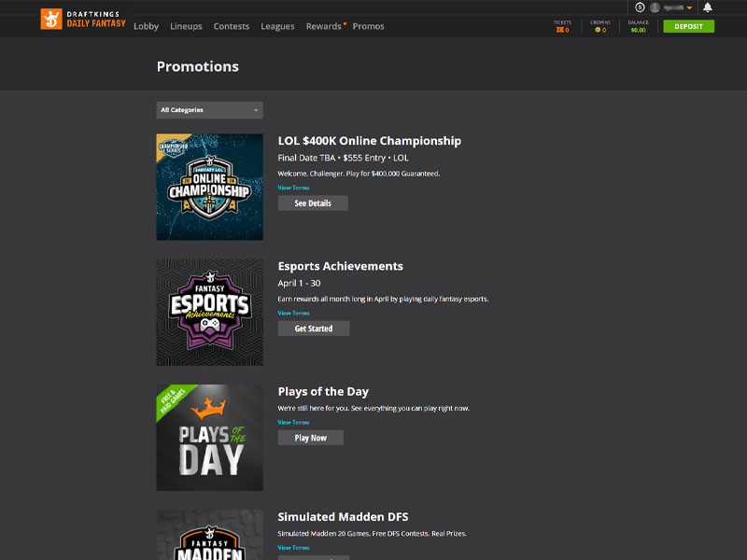Click the Fantasy Madden promo thumbnail
This screenshot has width=747, height=560.
tap(209, 535)
